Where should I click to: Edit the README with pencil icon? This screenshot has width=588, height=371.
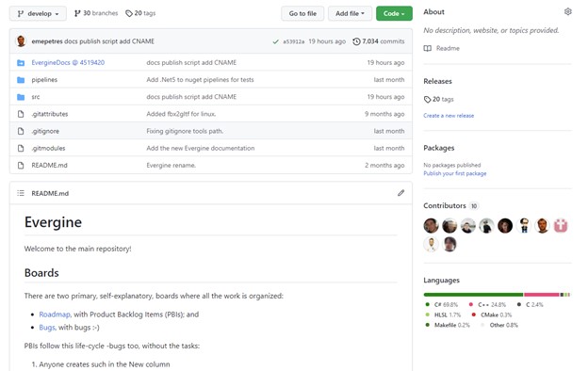click(400, 193)
